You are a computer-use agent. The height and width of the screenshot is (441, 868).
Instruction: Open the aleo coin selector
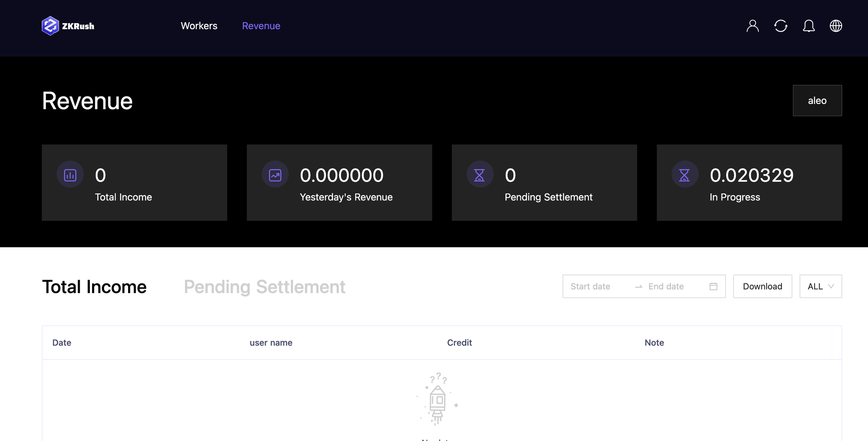tap(817, 101)
